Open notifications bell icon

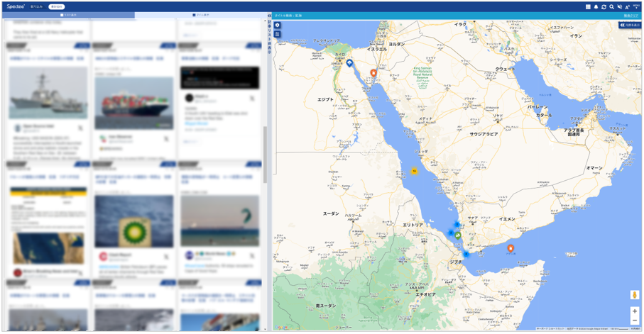coord(596,6)
